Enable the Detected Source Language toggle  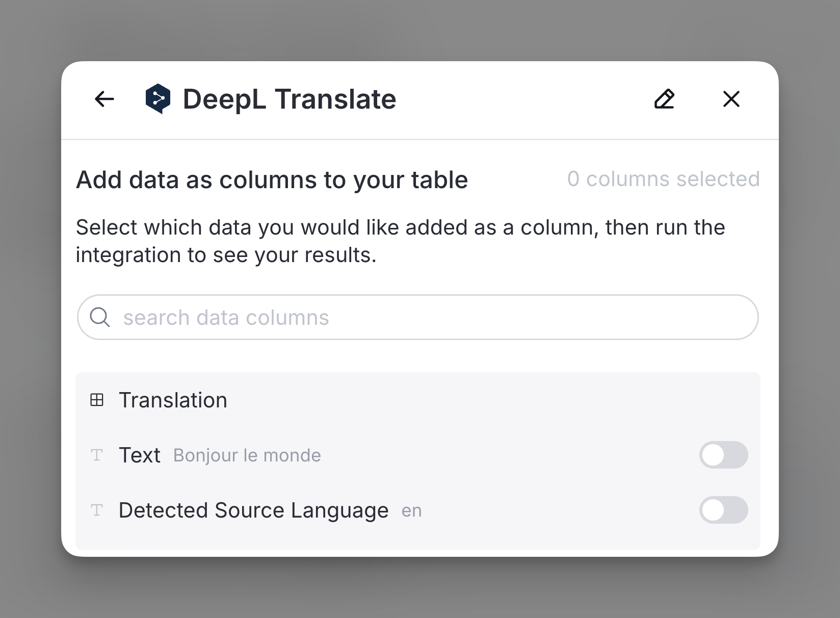[723, 510]
